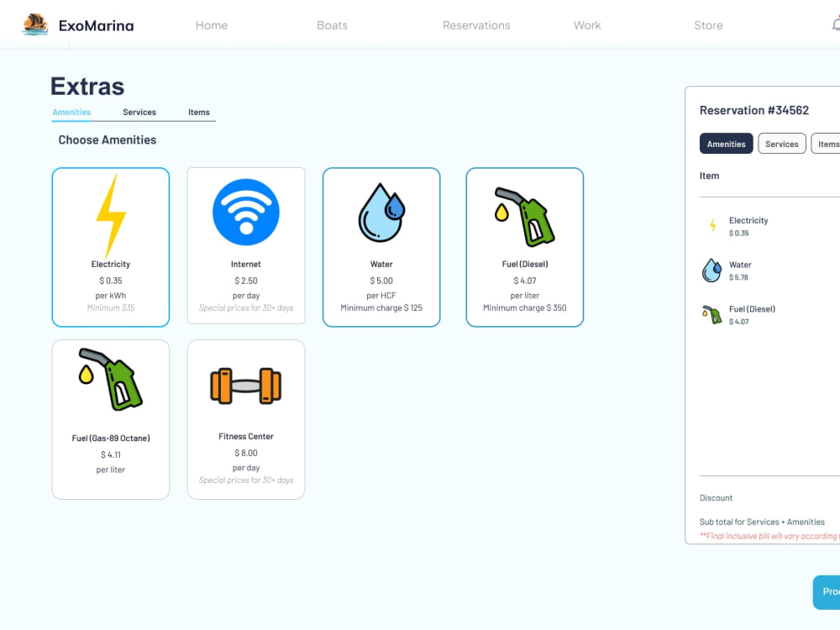The height and width of the screenshot is (630, 840).
Task: Click the blue Proceed button
Action: (827, 592)
